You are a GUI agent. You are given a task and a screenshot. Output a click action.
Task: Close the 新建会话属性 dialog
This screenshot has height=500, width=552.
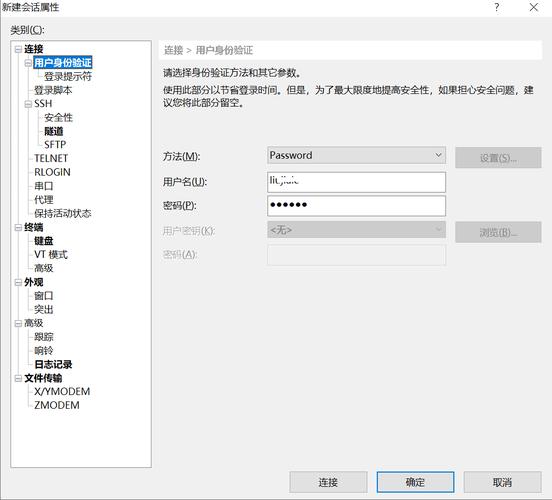click(x=534, y=7)
